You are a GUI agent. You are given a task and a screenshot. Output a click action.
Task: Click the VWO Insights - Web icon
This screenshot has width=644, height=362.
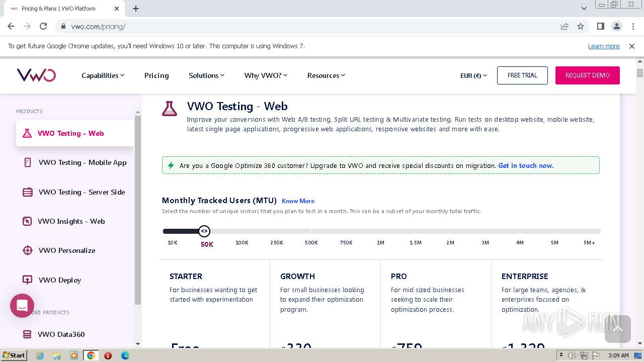(x=27, y=221)
